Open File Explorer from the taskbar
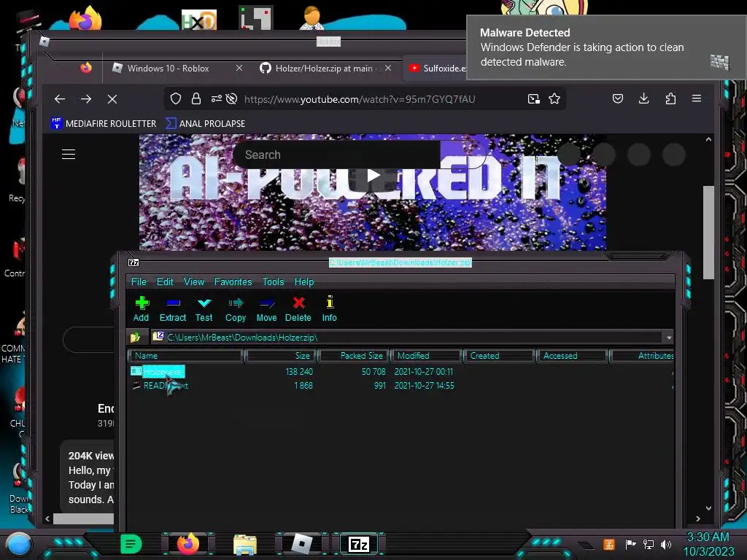The image size is (747, 560). [245, 544]
